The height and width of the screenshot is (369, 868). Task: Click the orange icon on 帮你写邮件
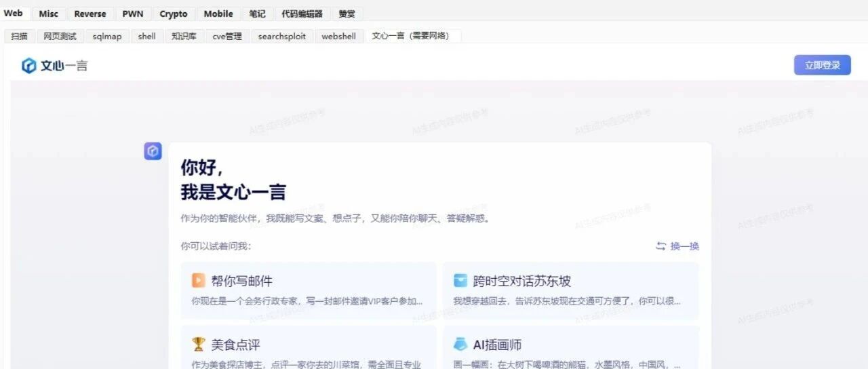point(198,280)
